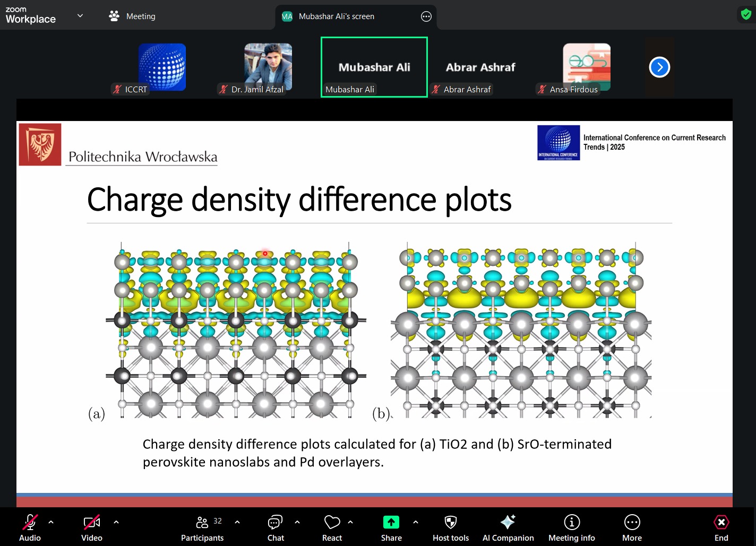Click muted mic icon on ICCRT tile
This screenshot has height=546, width=756.
pyautogui.click(x=117, y=89)
